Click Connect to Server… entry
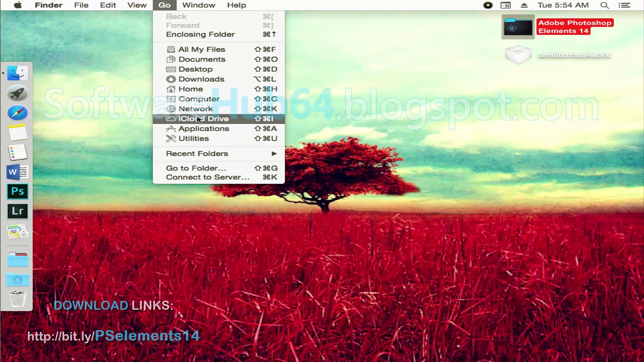644x362 pixels. pos(208,177)
